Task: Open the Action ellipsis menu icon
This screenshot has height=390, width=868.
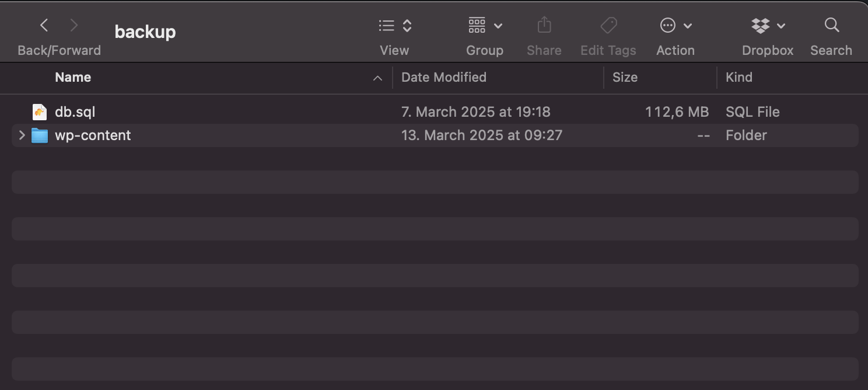Action: (667, 25)
